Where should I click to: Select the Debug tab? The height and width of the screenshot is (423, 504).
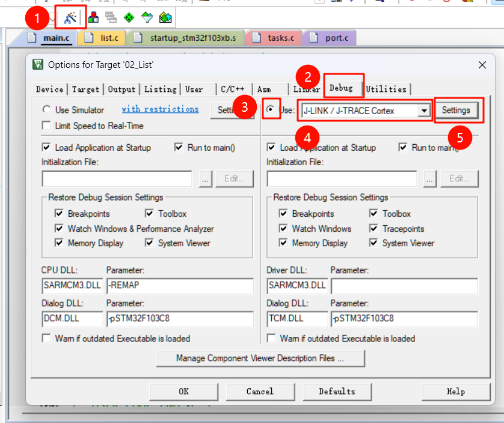[x=341, y=88]
